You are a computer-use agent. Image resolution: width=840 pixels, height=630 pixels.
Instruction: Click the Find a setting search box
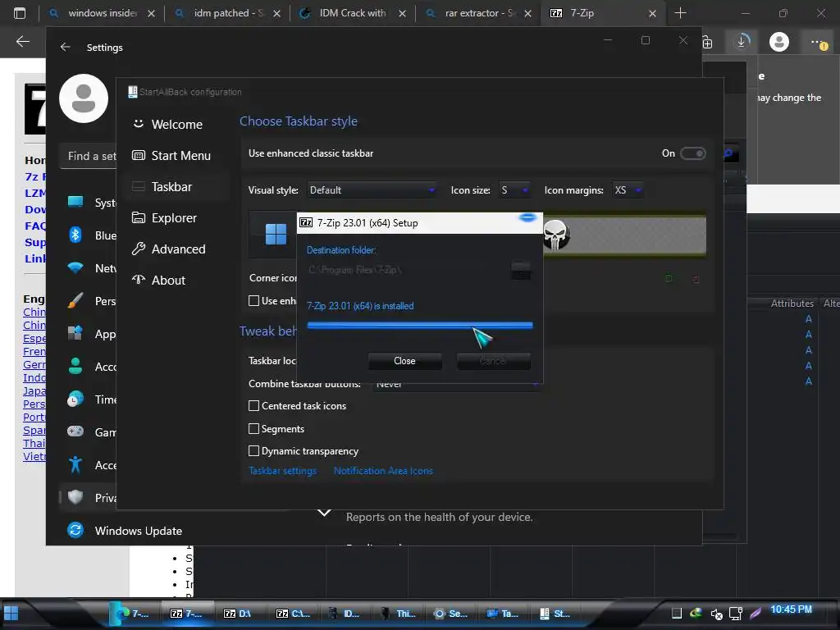[x=89, y=157]
